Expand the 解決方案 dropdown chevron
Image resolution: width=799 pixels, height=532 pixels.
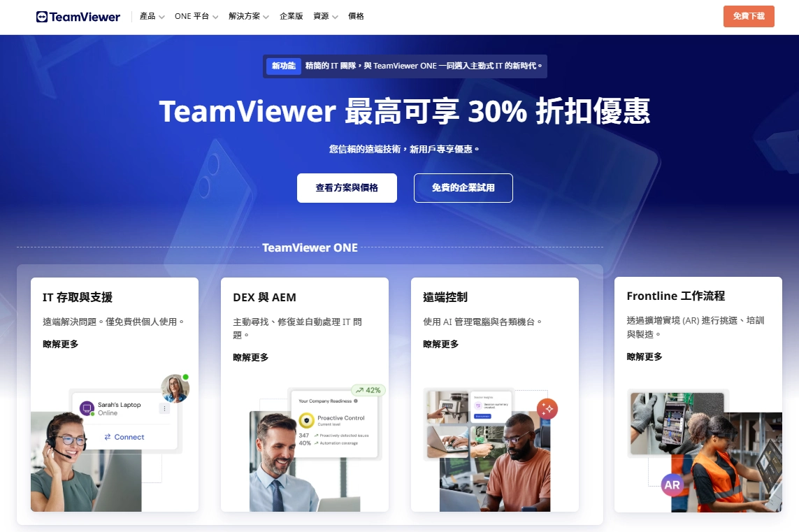click(x=266, y=17)
